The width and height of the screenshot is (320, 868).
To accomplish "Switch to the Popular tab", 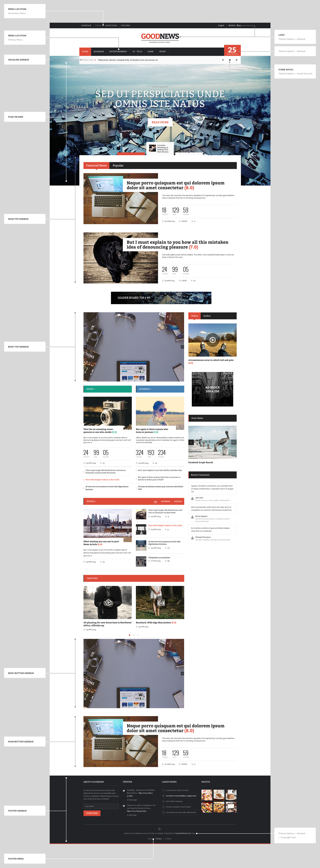I will coord(118,165).
